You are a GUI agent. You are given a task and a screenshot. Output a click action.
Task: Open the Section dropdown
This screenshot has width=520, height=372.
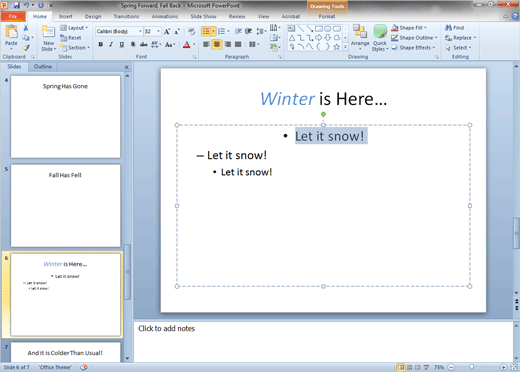(75, 48)
